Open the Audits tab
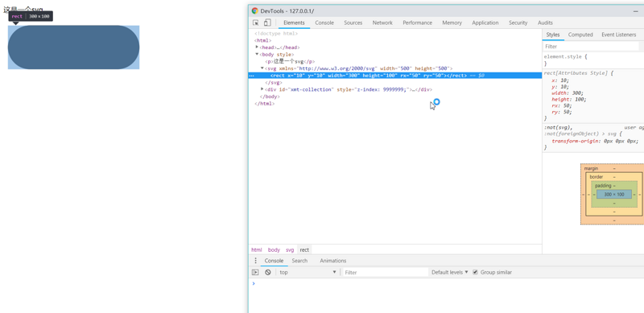The height and width of the screenshot is (313, 644). [x=545, y=23]
